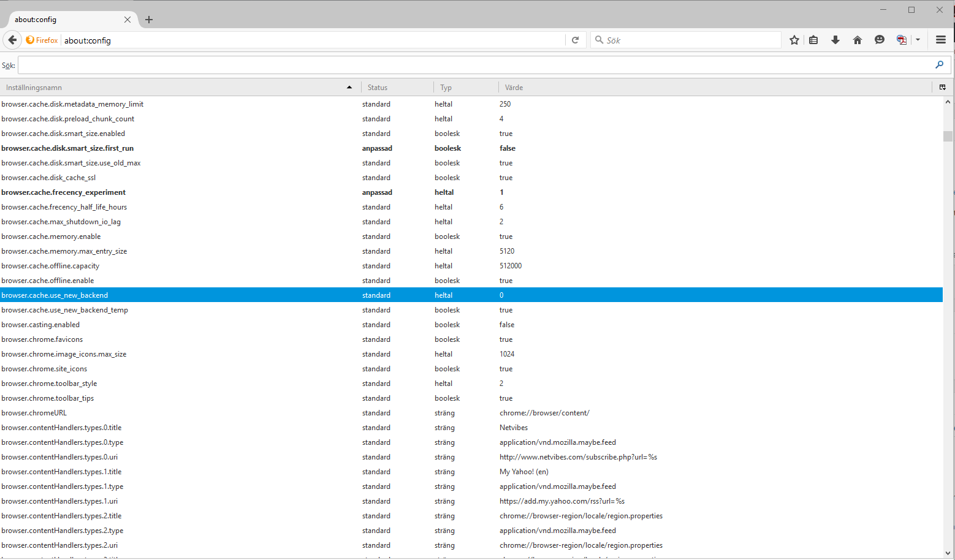This screenshot has height=560, width=955.
Task: Select browser.cache.disk.smart_size.enabled preference
Action: 471,134
